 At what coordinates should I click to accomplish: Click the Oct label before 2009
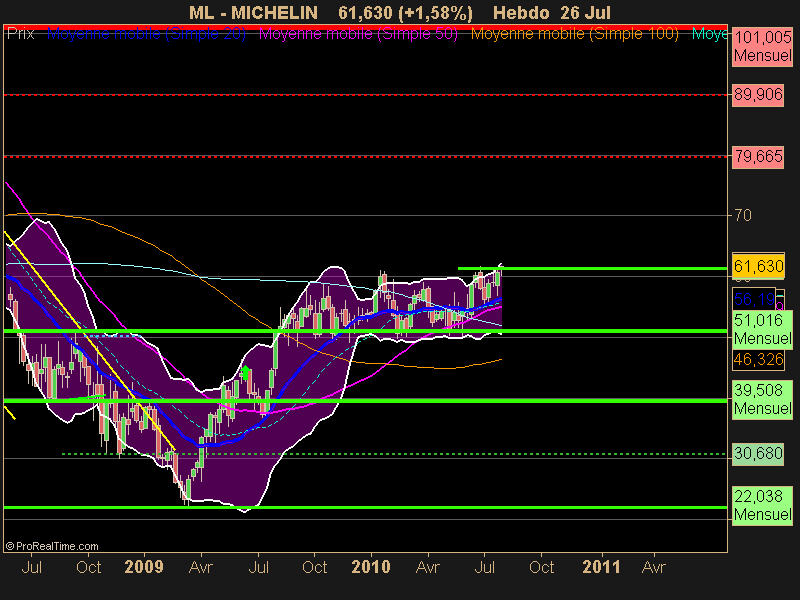click(x=89, y=567)
